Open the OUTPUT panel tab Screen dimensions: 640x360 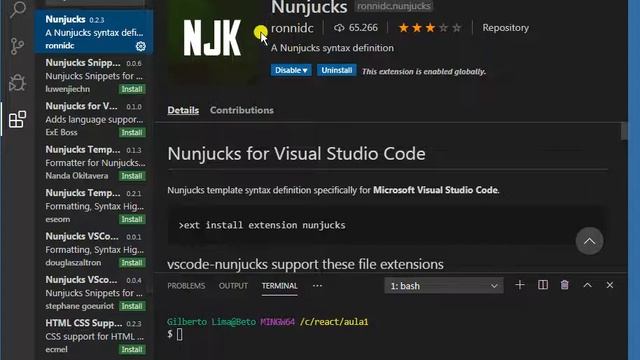[x=233, y=286]
